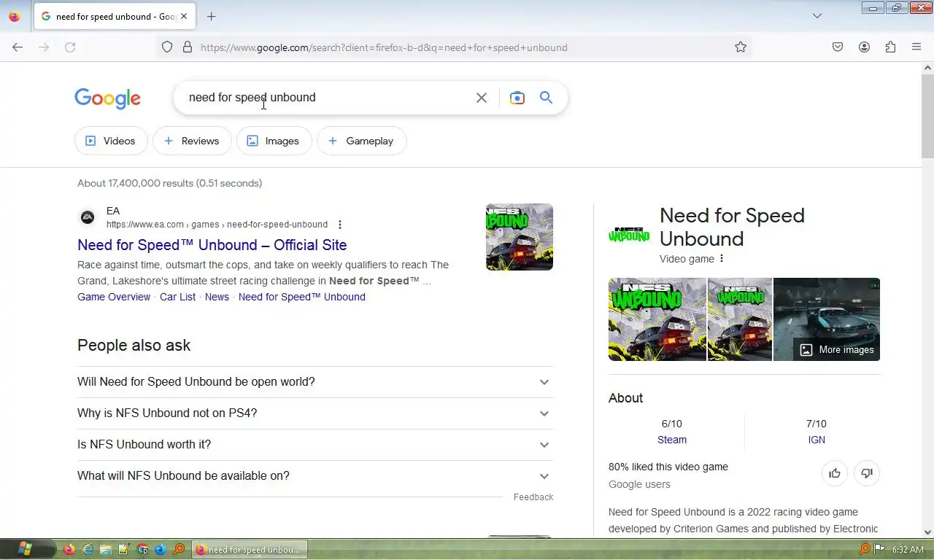The width and height of the screenshot is (934, 560).
Task: Open Action Center flag in system tray
Action: [x=880, y=549]
